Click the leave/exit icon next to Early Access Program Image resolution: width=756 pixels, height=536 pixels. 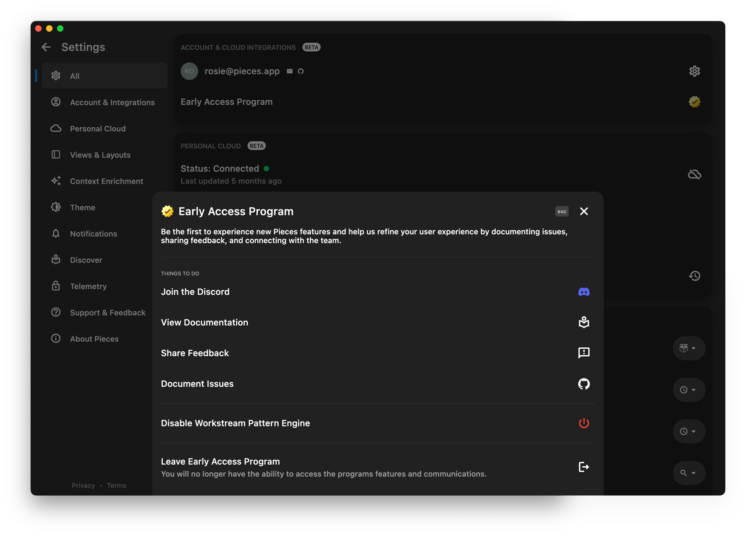[x=584, y=466]
